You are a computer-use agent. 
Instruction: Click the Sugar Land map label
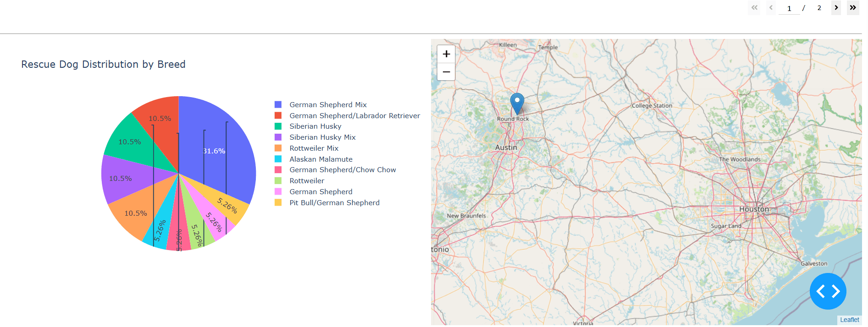(726, 226)
